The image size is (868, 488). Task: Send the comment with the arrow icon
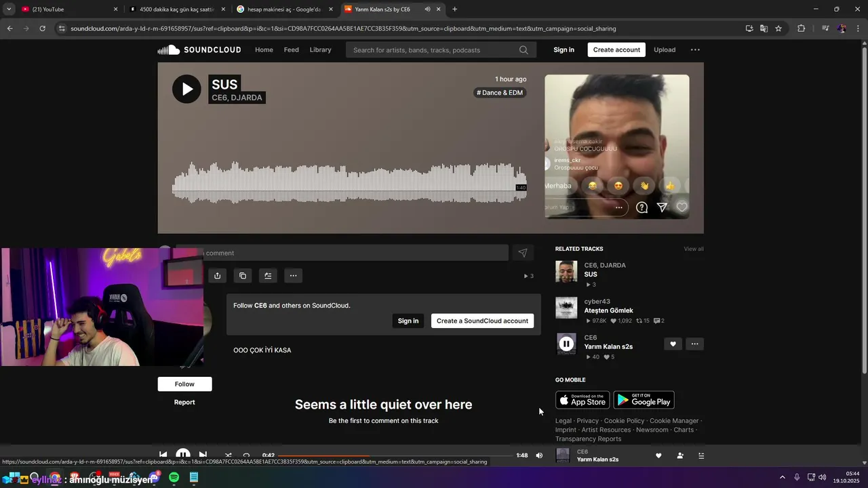[x=523, y=253]
